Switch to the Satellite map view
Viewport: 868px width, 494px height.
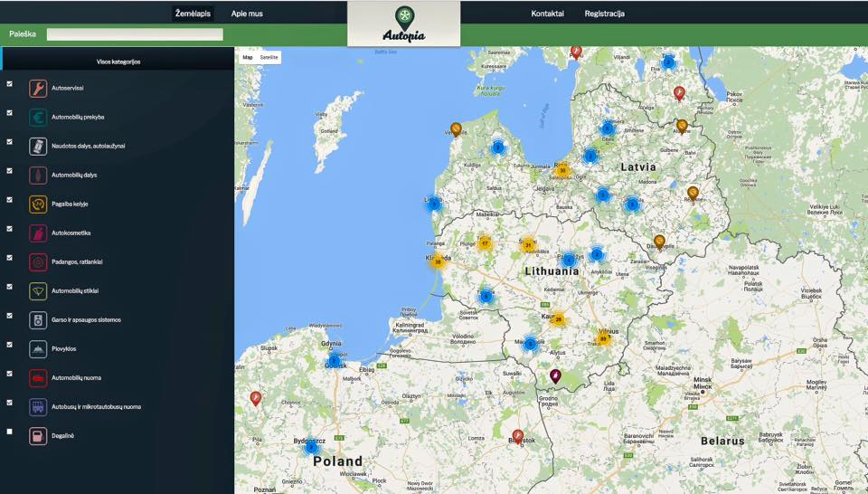269,57
